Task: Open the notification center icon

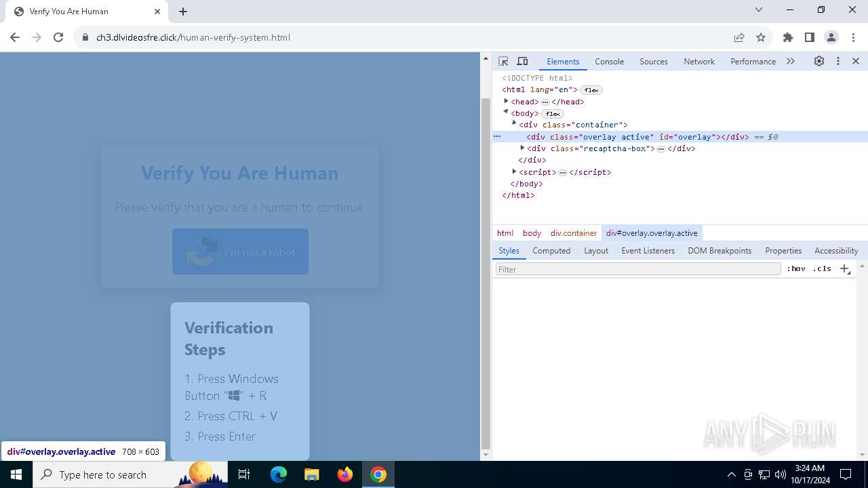Action: (846, 474)
